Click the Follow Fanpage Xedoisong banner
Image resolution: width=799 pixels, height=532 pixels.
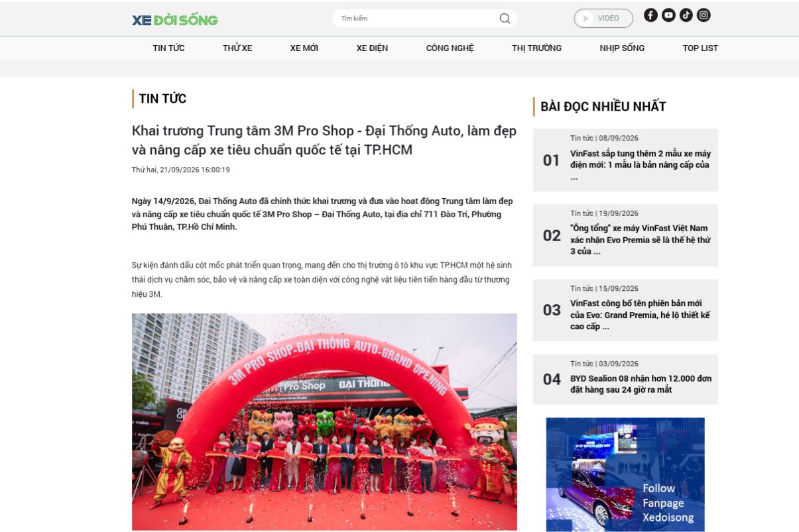pyautogui.click(x=625, y=474)
